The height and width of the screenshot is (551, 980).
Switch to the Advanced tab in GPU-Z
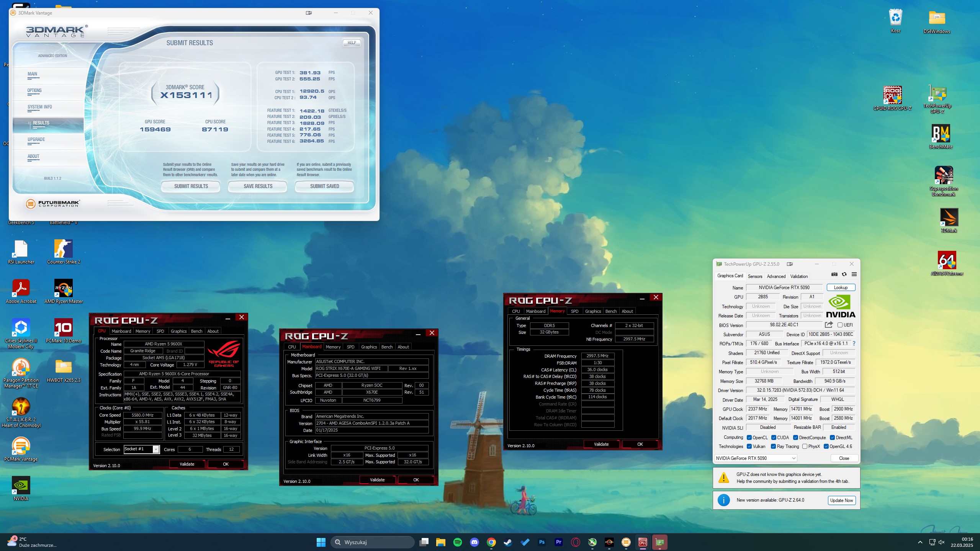pos(776,276)
